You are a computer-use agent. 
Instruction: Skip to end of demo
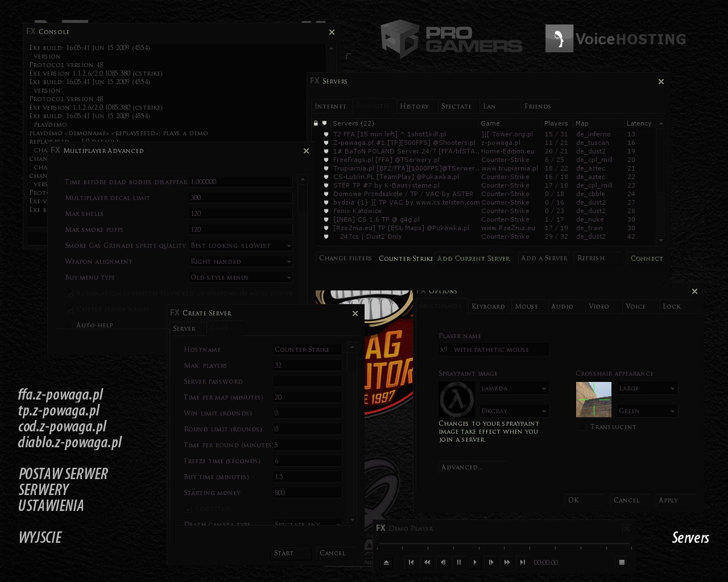pyautogui.click(x=523, y=562)
